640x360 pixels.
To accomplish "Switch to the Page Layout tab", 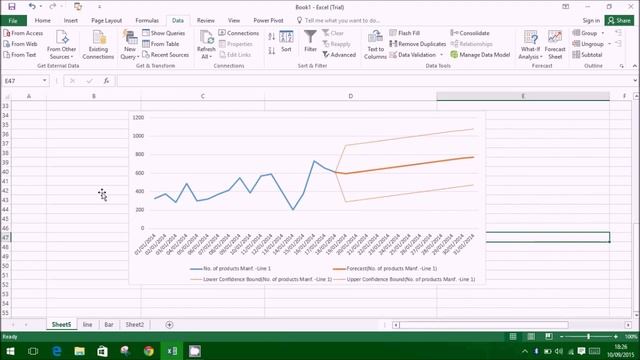I will (x=107, y=20).
